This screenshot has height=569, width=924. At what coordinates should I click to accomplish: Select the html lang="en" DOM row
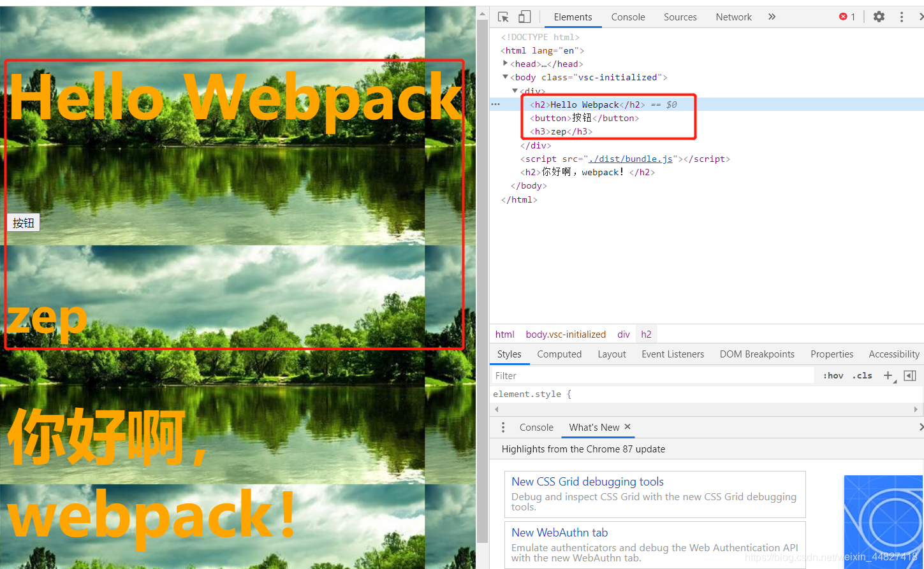[x=707, y=50]
